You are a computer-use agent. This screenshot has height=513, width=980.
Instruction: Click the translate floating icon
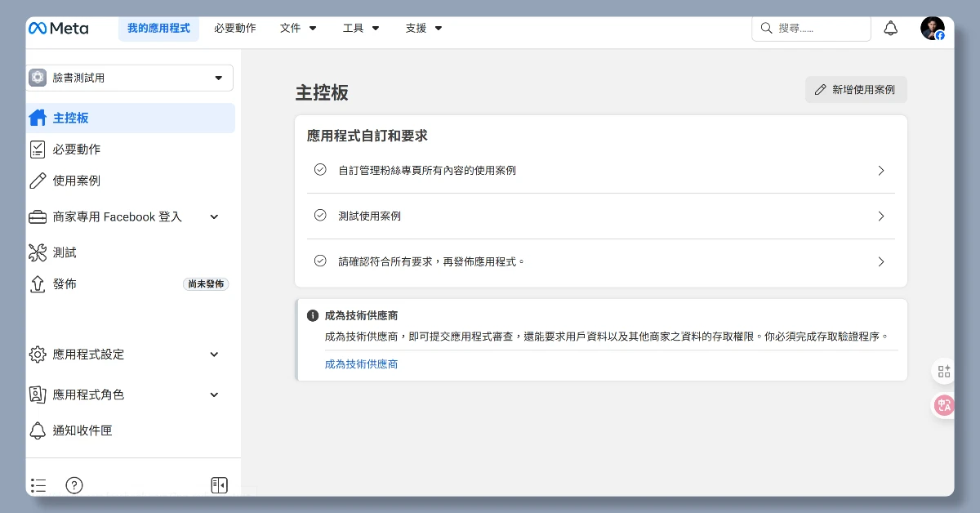coord(944,405)
